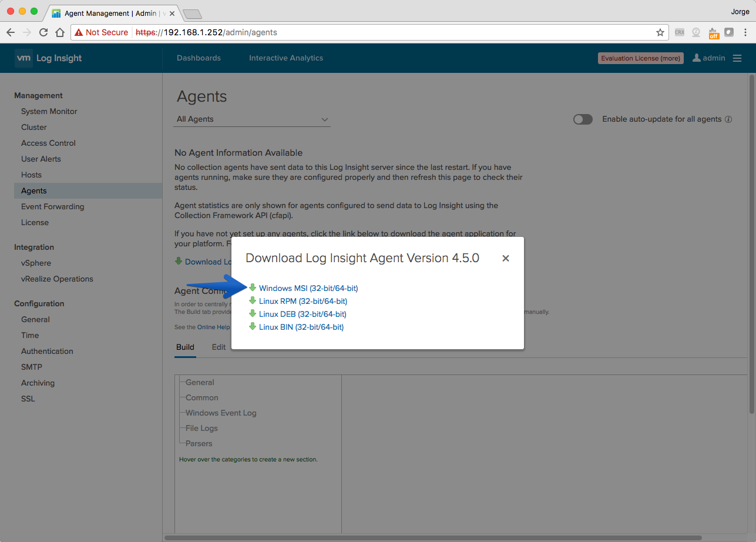The width and height of the screenshot is (756, 542).
Task: Select General in the agent config tree
Action: 200,382
